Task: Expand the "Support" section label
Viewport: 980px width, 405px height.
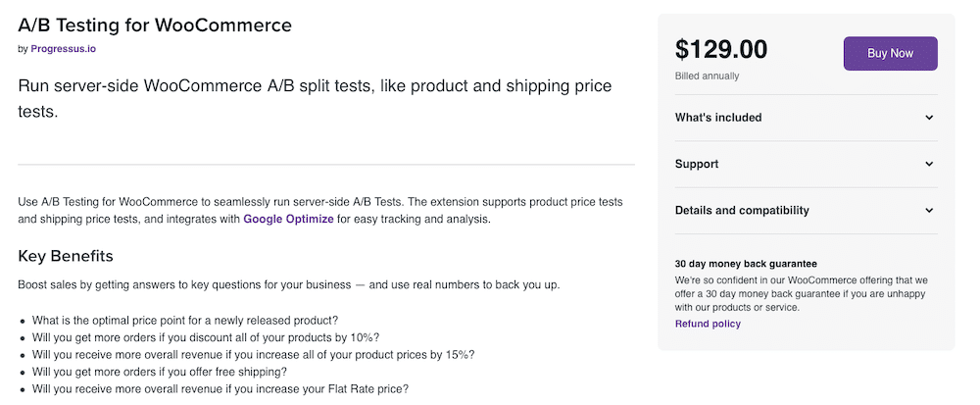Action: (697, 164)
